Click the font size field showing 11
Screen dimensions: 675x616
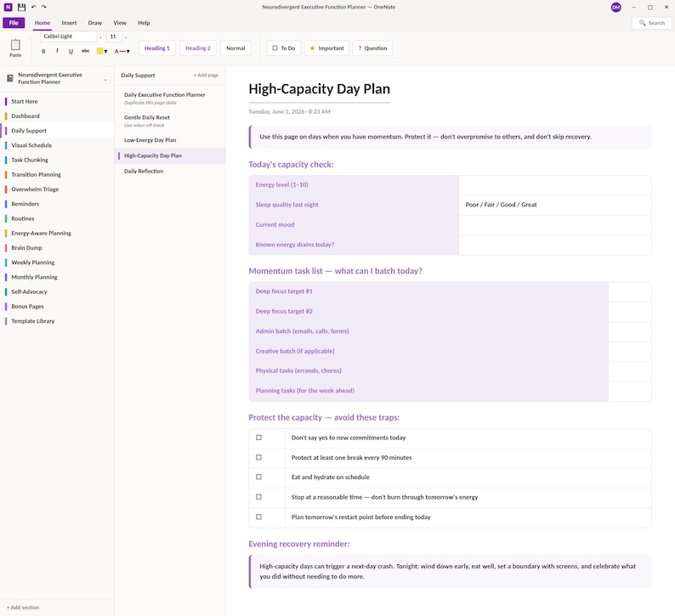(114, 37)
